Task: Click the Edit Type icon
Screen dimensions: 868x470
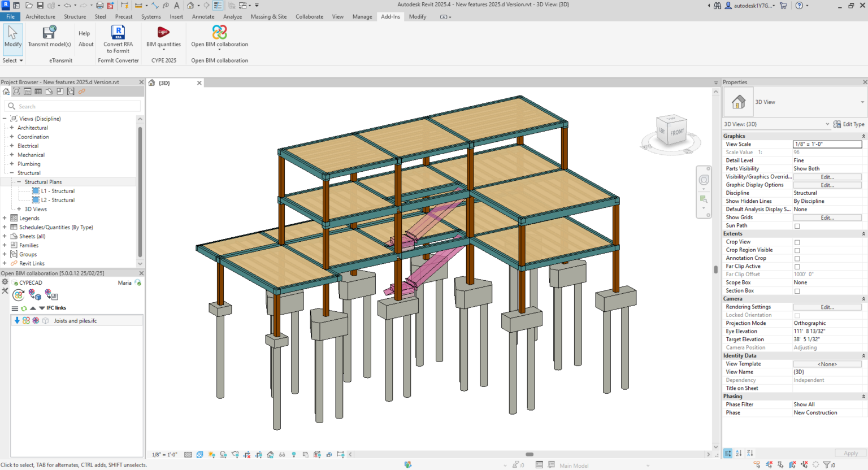Action: pos(837,124)
